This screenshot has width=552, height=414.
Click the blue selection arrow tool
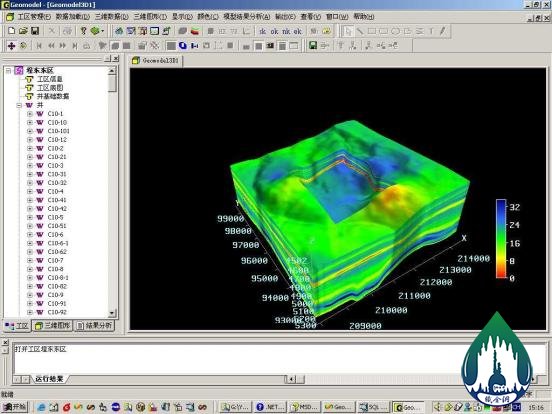(x=348, y=31)
